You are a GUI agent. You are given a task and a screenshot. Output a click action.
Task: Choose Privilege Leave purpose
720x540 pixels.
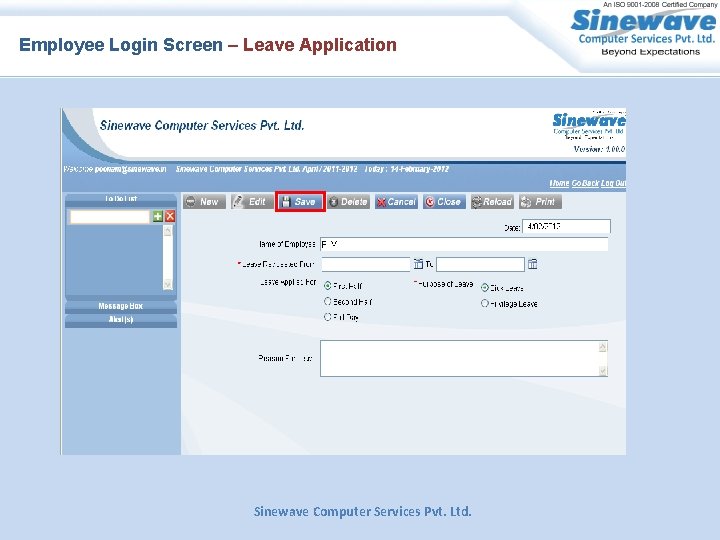tap(484, 303)
